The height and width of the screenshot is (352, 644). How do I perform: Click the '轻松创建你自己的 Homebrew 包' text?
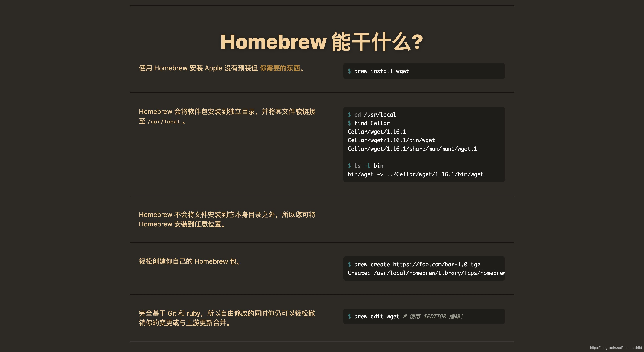point(190,261)
